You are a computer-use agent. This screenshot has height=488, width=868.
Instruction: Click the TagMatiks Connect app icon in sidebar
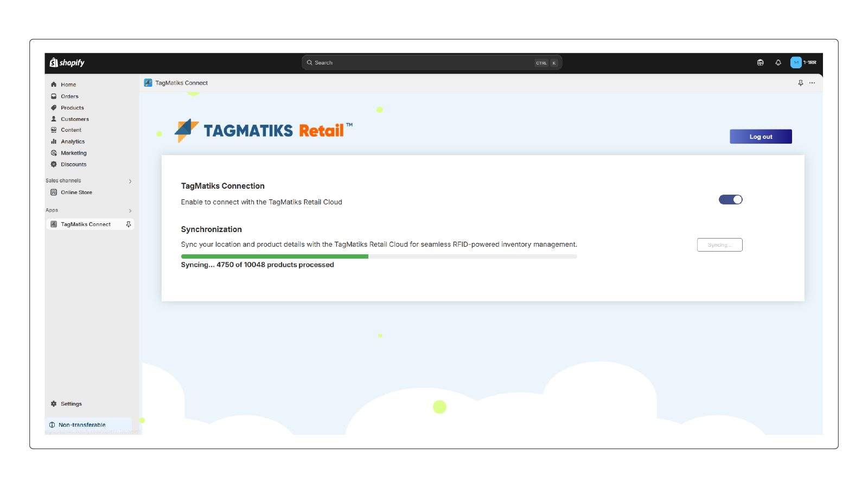[54, 224]
